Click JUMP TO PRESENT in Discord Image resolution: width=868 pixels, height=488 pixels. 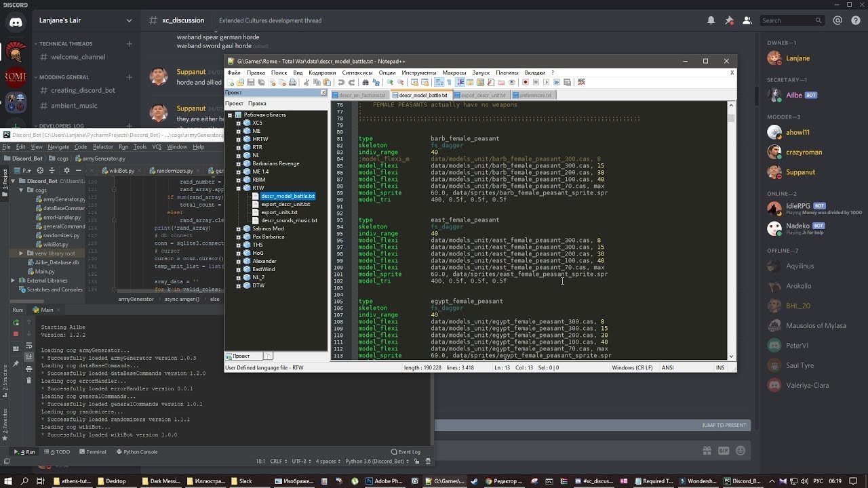tap(724, 425)
